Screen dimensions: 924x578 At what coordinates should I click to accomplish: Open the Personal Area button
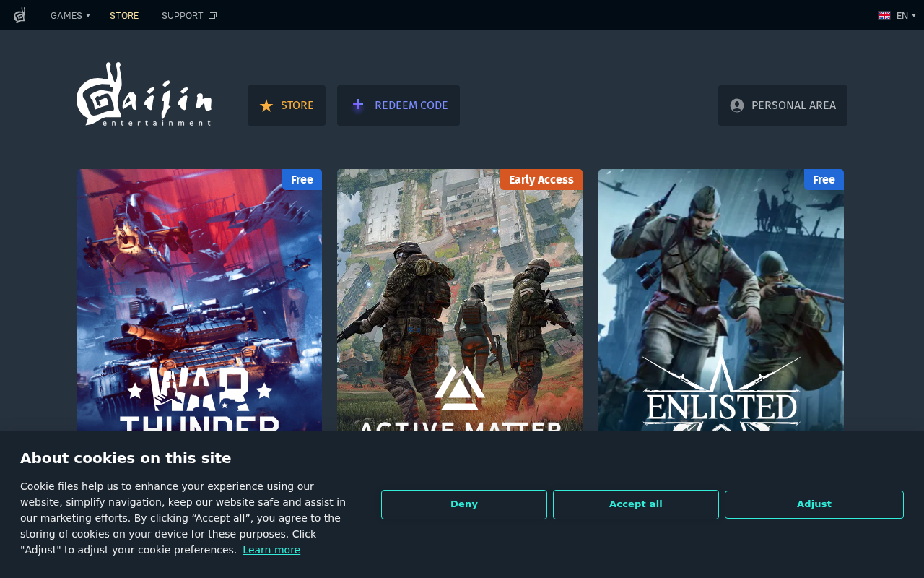point(783,105)
